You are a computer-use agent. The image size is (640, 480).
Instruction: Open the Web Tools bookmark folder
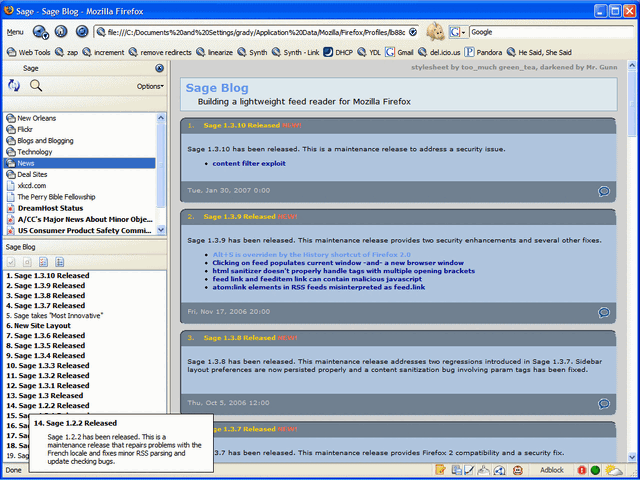pyautogui.click(x=29, y=52)
